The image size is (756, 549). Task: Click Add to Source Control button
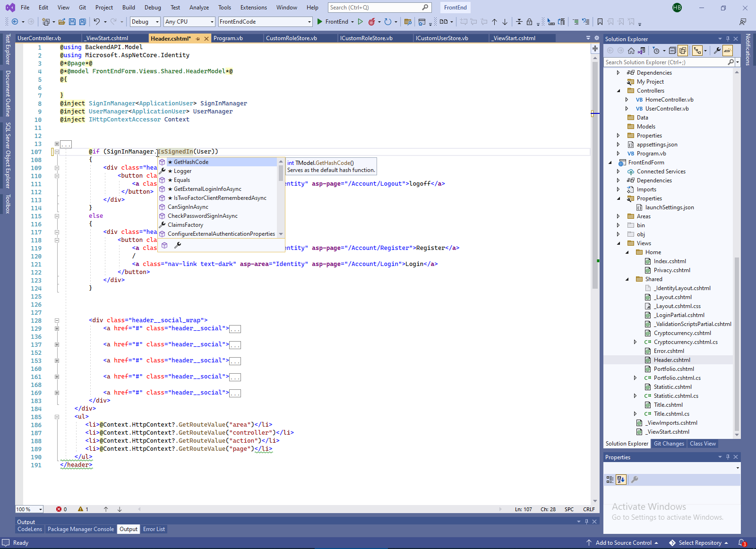pyautogui.click(x=623, y=543)
